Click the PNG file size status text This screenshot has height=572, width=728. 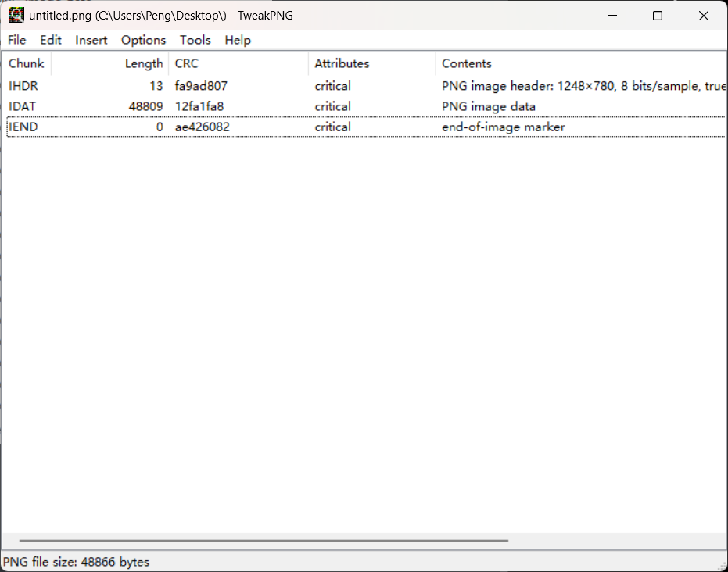[76, 562]
